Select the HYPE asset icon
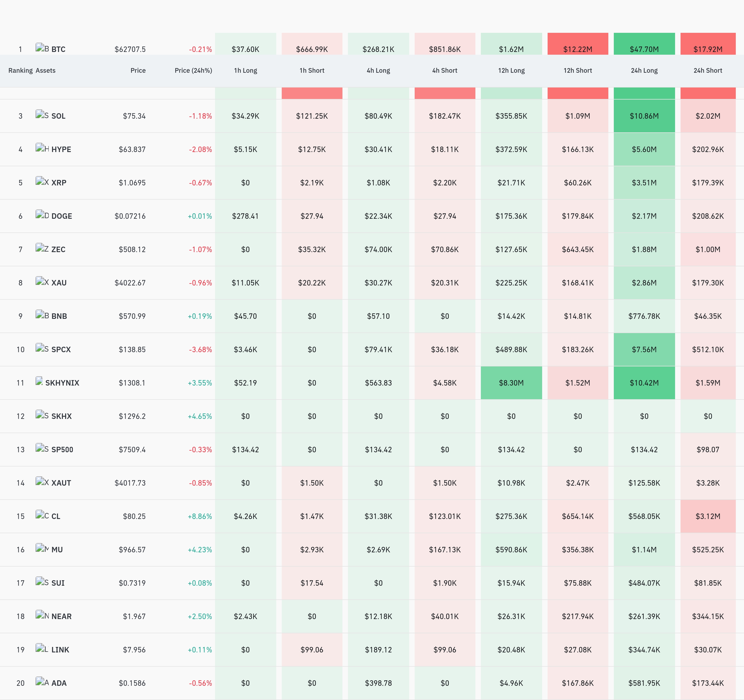Screen dimensions: 744x700 click(x=42, y=148)
